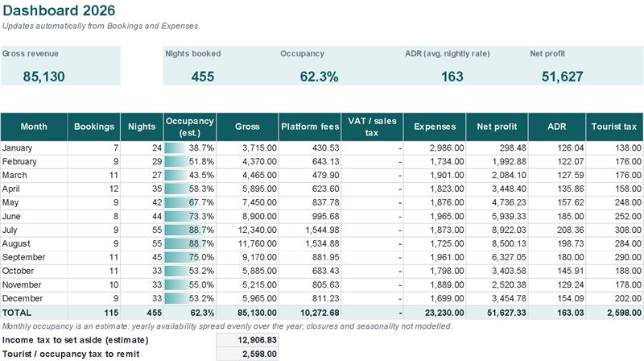Select the October row label
Viewport: 644px width, 361px height.
point(18,271)
